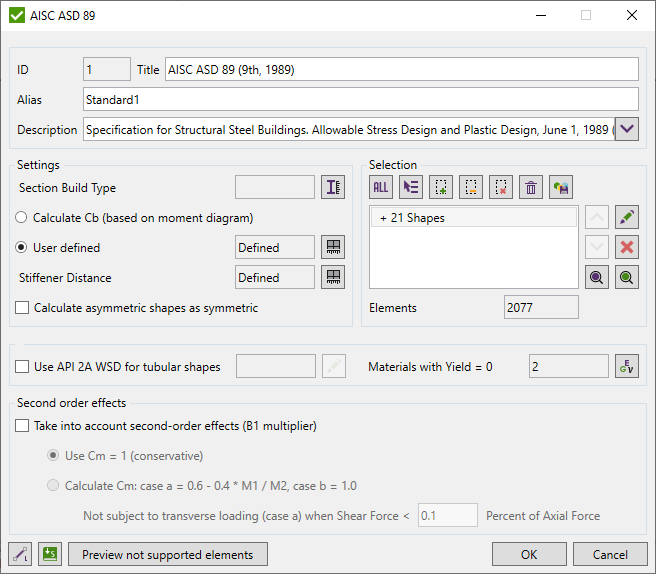Viewport: 656px width, 574px height.
Task: Click the red X delete icon
Action: click(627, 247)
